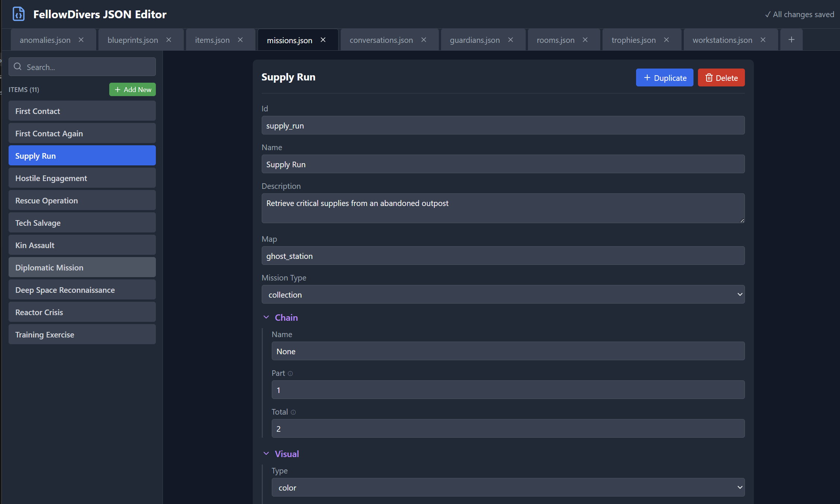Click the search magnifier icon in the sidebar

coord(18,66)
